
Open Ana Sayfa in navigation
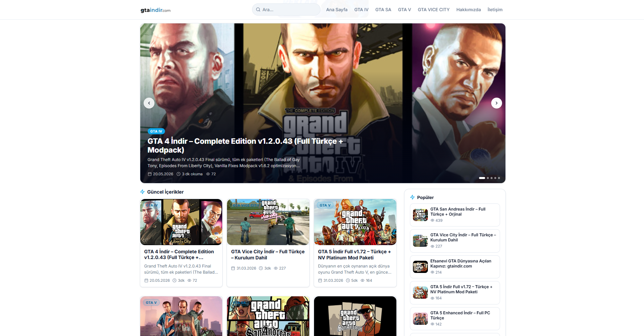point(337,9)
